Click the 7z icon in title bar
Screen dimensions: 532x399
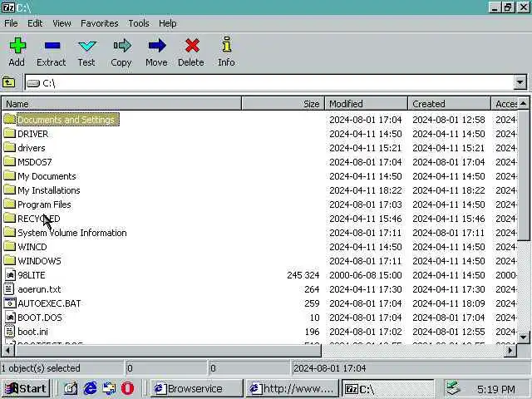tap(7, 7)
